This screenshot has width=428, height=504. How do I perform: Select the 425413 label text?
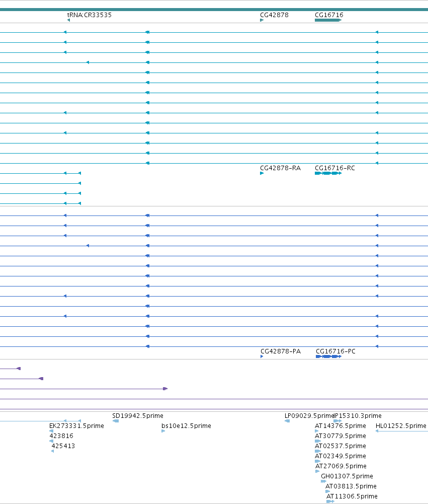point(63,446)
